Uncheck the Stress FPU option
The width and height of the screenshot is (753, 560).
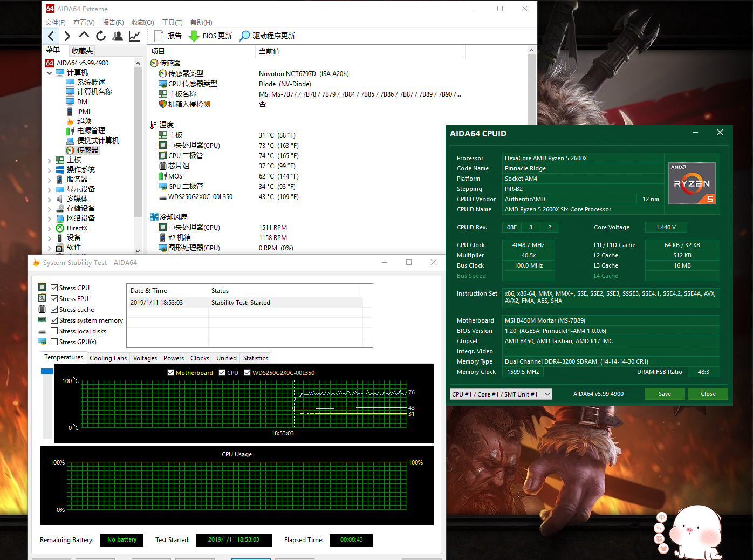pyautogui.click(x=54, y=299)
